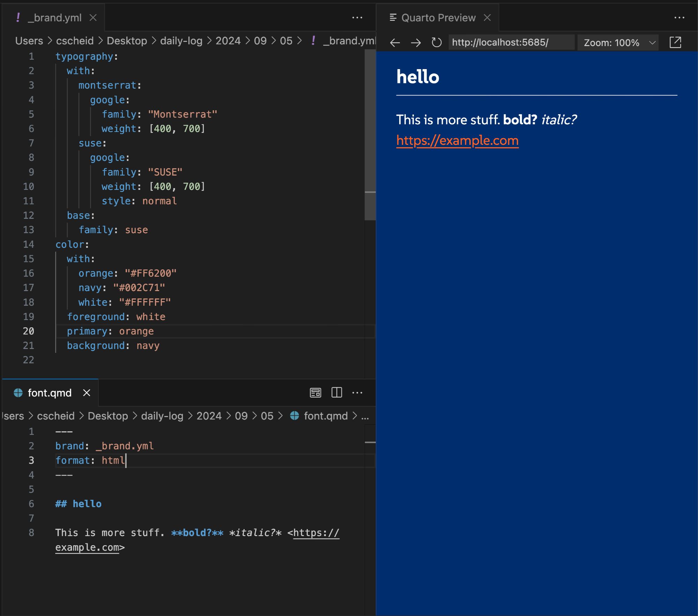Click Users in _brand.yml breadcrumb
Screen dimensions: 698x616
click(29, 41)
